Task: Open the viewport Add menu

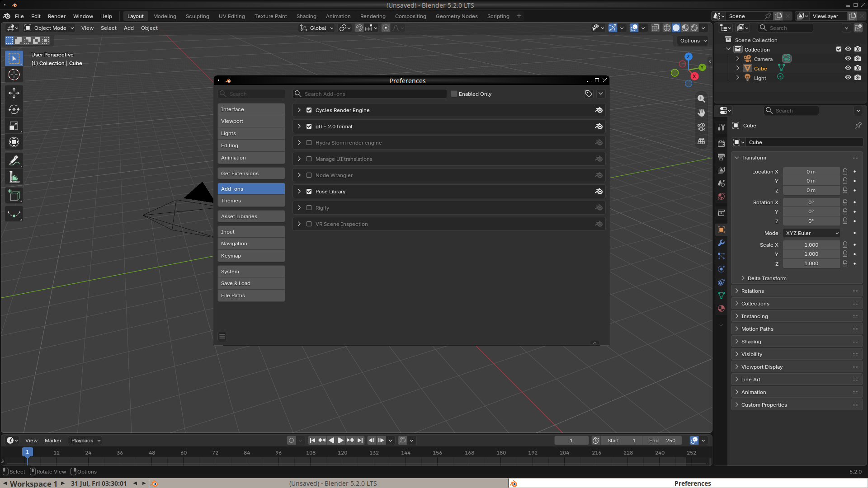Action: coord(129,28)
